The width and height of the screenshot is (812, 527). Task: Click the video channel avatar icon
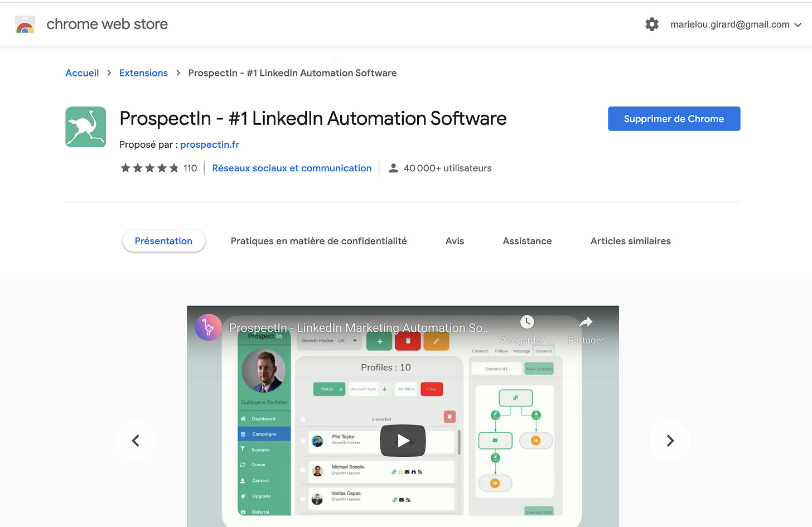209,327
